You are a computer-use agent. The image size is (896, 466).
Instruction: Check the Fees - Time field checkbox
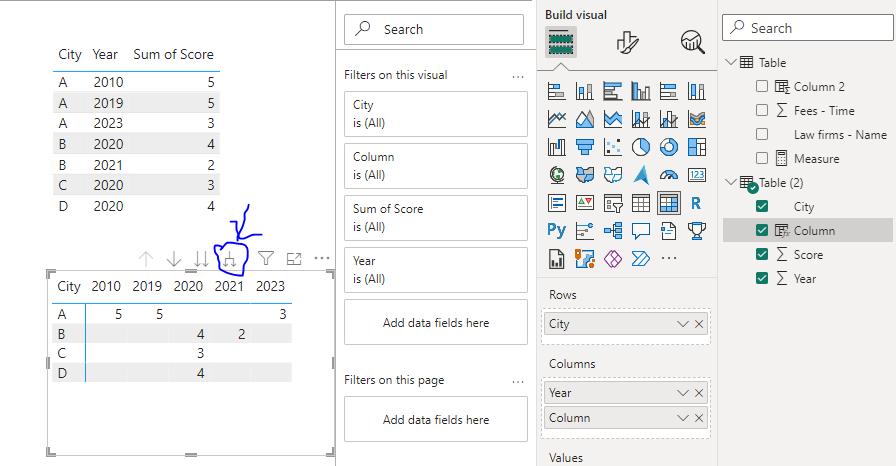tap(762, 110)
